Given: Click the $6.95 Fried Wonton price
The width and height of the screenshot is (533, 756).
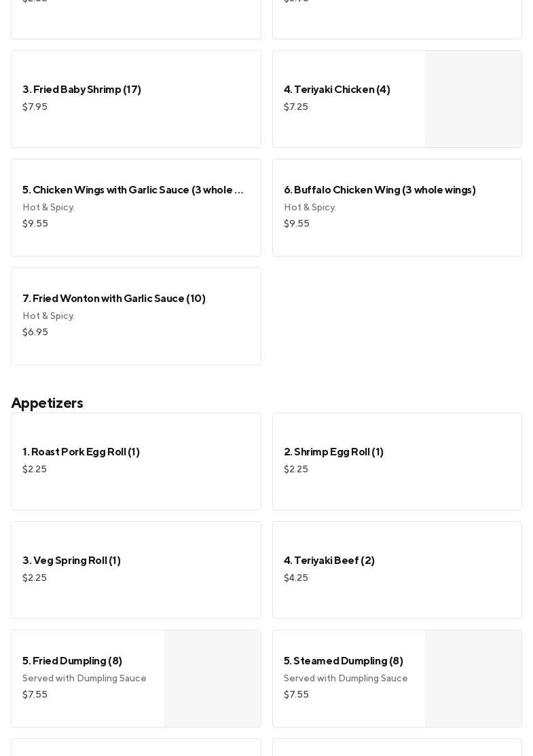Looking at the screenshot, I should 35,333.
